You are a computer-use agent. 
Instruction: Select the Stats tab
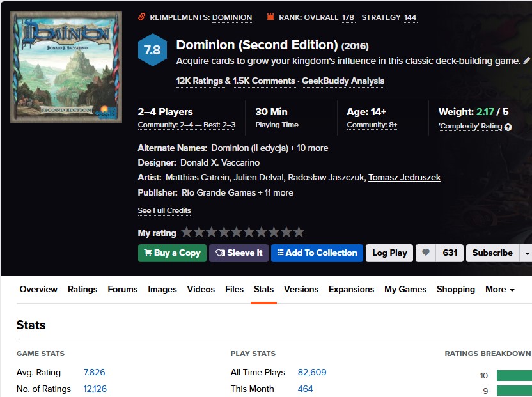coord(263,290)
